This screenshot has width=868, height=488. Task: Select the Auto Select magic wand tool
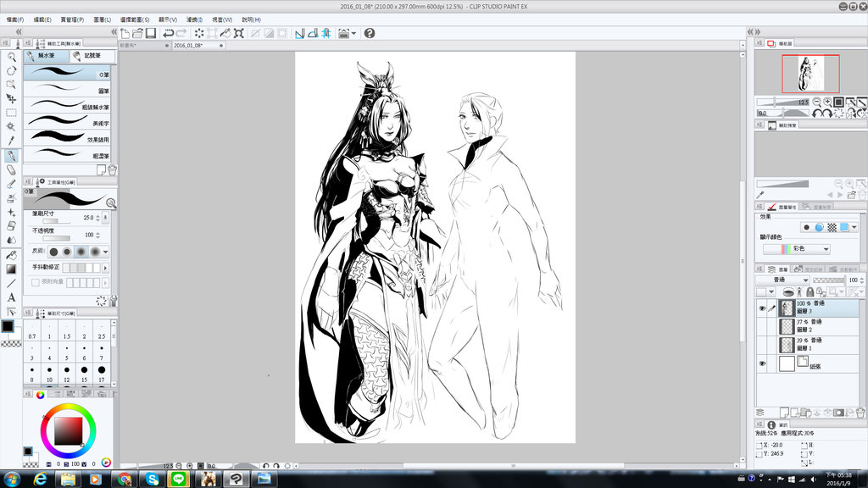pyautogui.click(x=11, y=127)
